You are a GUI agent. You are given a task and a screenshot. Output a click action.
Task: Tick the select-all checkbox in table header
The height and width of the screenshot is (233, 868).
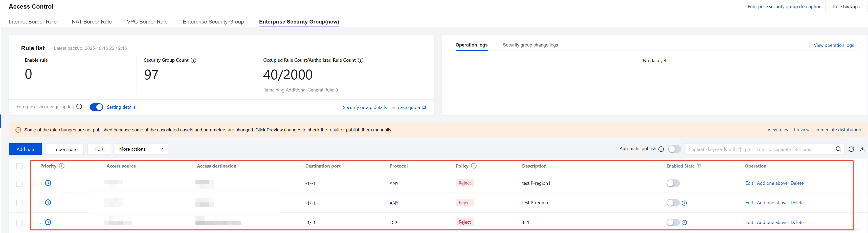[x=19, y=166]
